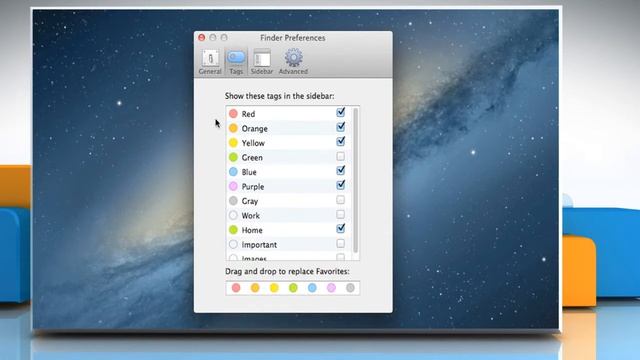
Task: Toggle the Purple tag checkbox
Action: [340, 185]
